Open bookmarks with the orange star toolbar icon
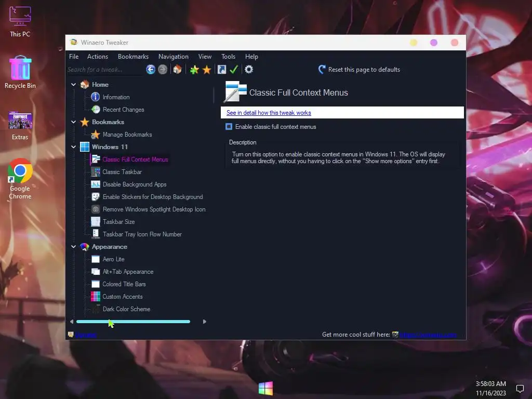The height and width of the screenshot is (399, 532). click(x=207, y=70)
